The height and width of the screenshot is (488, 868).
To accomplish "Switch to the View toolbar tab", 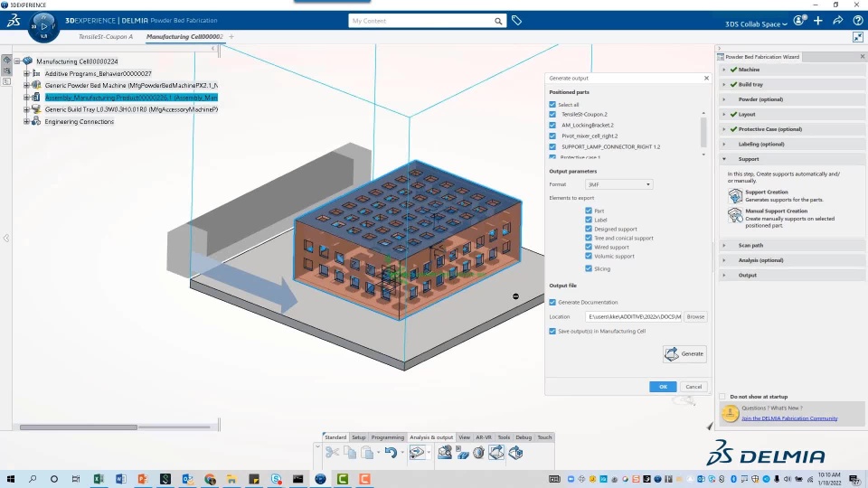I will point(464,437).
